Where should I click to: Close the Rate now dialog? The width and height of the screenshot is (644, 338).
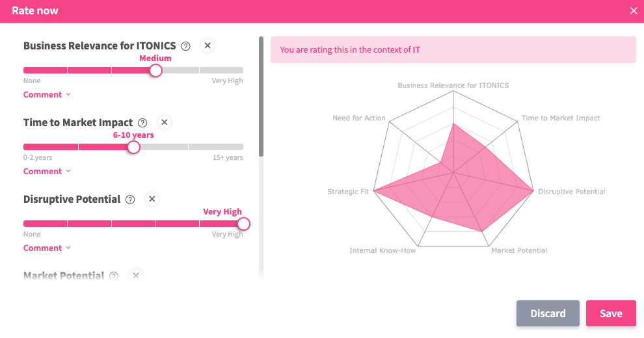tap(634, 10)
